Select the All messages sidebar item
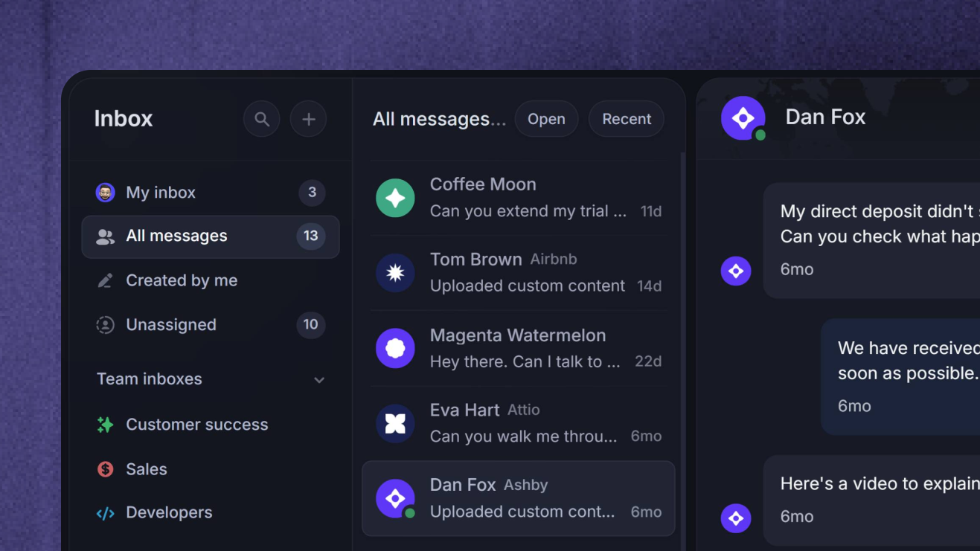 pyautogui.click(x=211, y=237)
